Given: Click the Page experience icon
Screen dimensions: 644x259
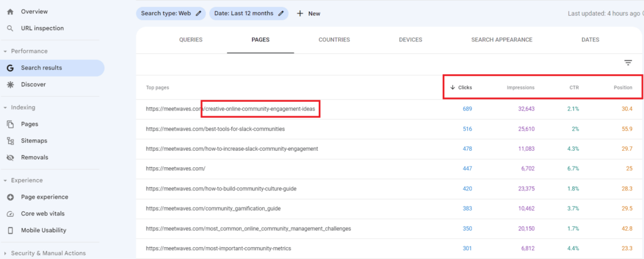Looking at the screenshot, I should point(11,197).
